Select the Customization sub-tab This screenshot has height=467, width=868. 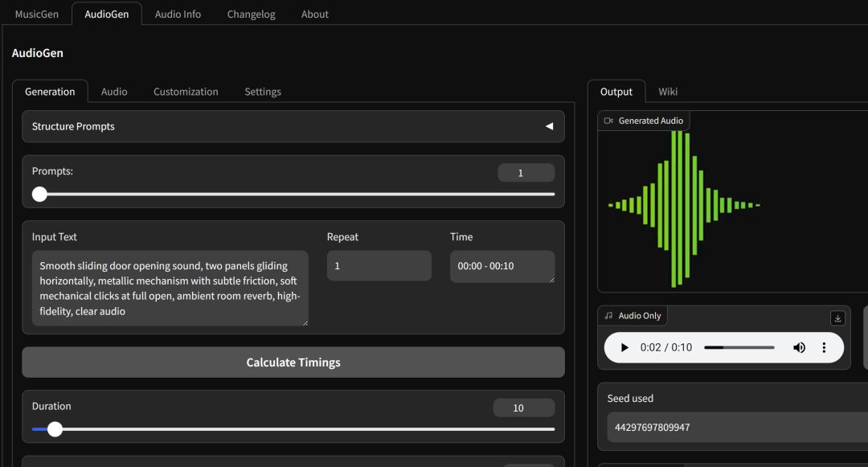click(x=186, y=92)
